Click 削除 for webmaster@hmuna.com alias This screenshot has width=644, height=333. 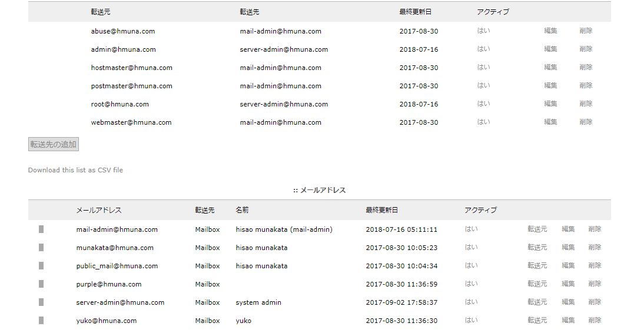pyautogui.click(x=586, y=122)
